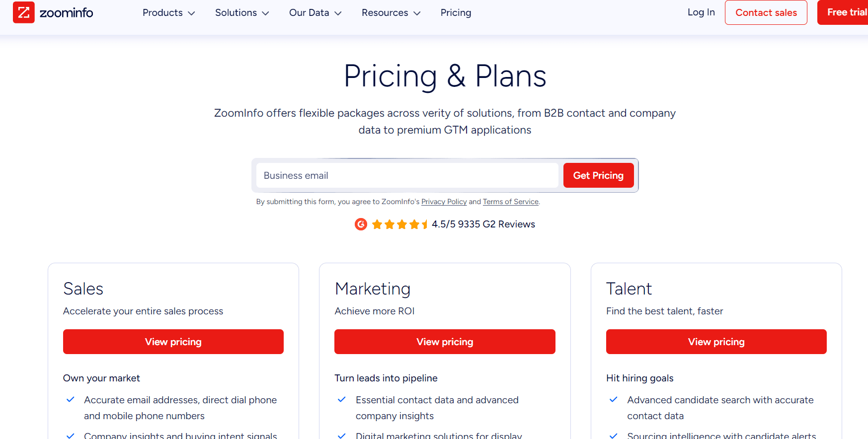Click View pricing under Marketing
The width and height of the screenshot is (868, 439).
pyautogui.click(x=445, y=342)
